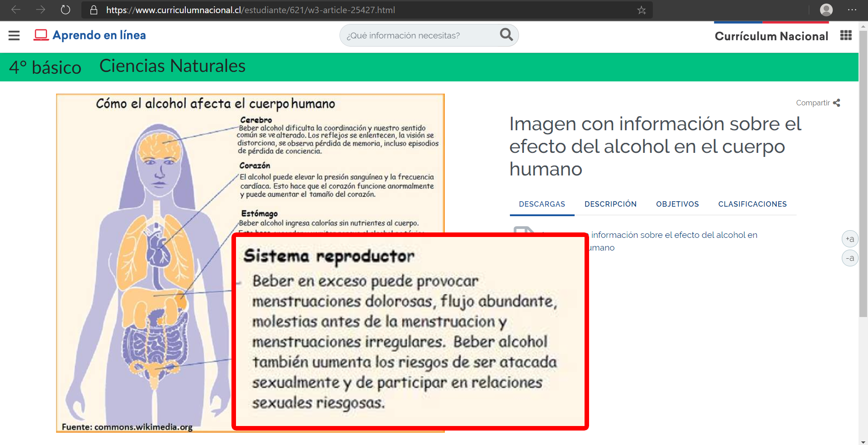Reload the current page
This screenshot has height=445, width=868.
click(x=66, y=9)
